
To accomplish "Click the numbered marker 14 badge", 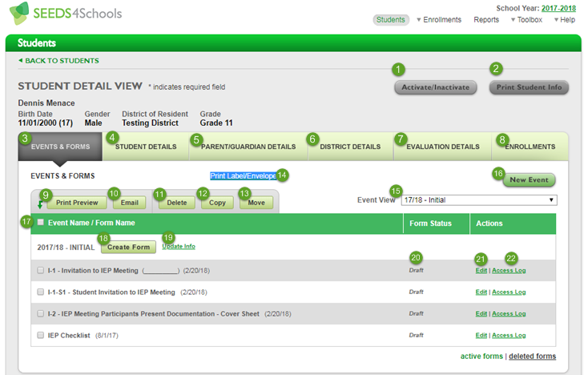I will pyautogui.click(x=282, y=175).
